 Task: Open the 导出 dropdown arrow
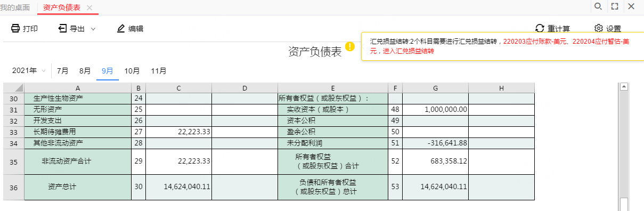pos(93,29)
